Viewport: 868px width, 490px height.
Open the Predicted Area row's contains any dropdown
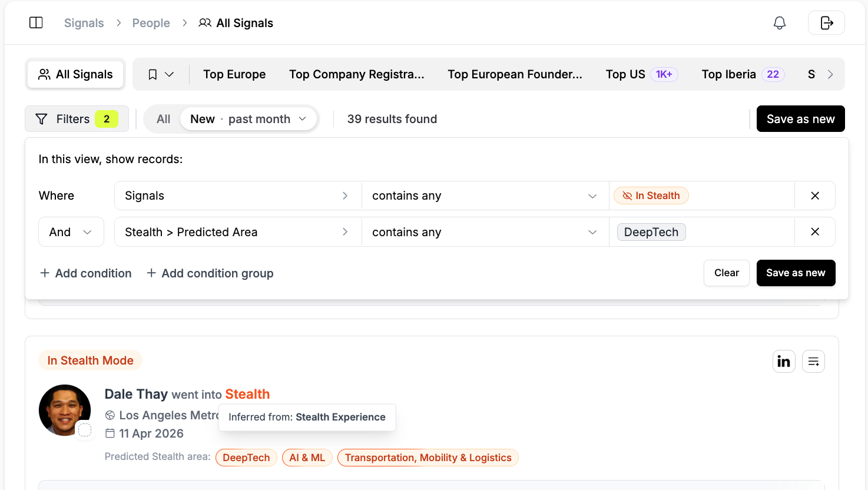tap(485, 232)
